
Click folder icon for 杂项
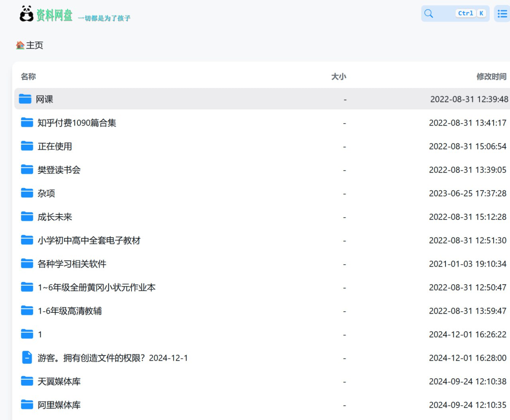coord(27,193)
